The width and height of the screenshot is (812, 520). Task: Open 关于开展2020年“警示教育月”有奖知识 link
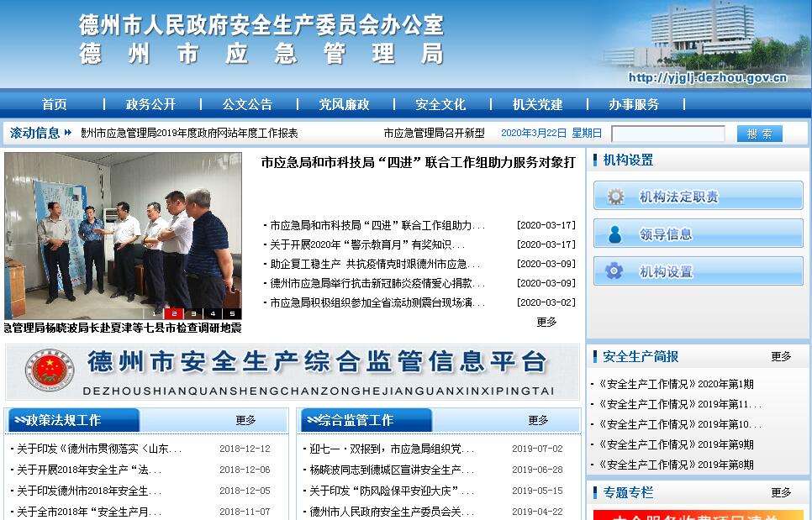click(366, 244)
